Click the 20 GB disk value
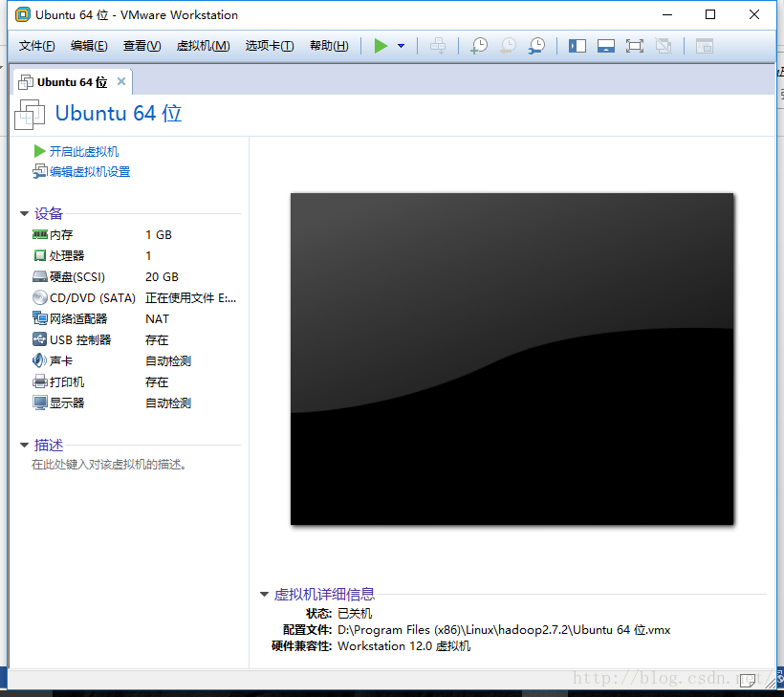The width and height of the screenshot is (784, 697). click(x=162, y=277)
